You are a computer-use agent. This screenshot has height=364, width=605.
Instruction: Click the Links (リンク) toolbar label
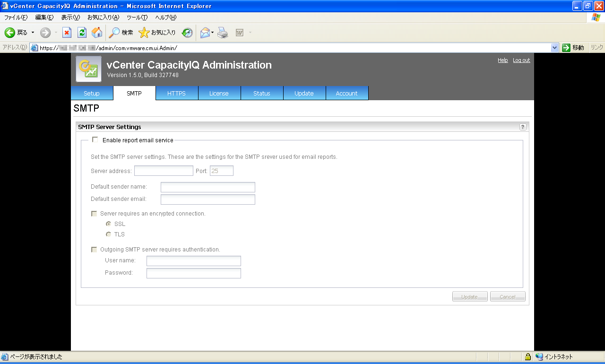[596, 48]
